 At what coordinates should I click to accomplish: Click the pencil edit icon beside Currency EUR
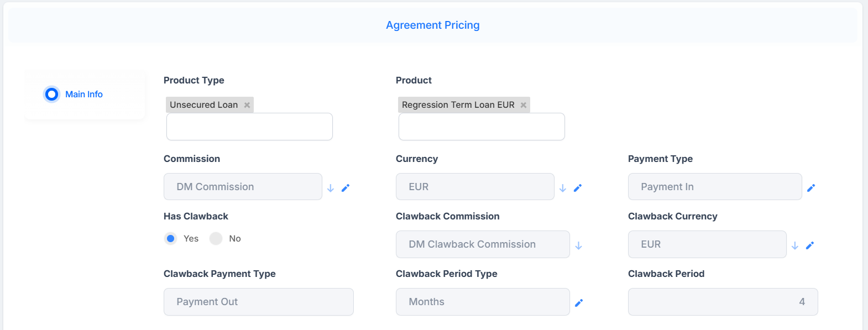578,188
